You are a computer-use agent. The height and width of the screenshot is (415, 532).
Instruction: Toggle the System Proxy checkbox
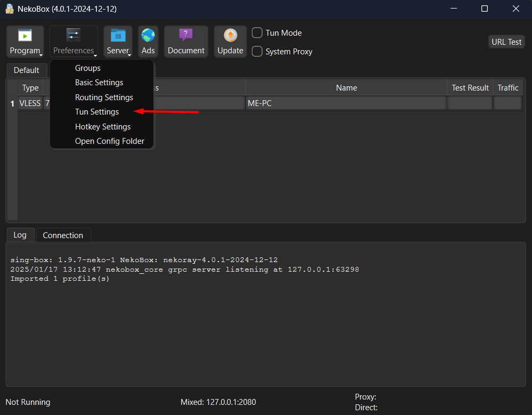coord(257,52)
